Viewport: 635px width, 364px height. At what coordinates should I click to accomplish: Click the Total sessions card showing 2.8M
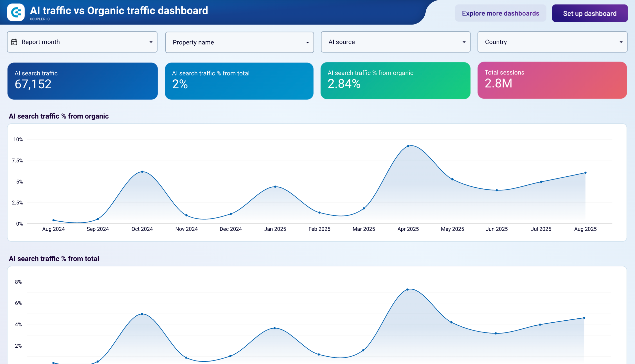551,81
